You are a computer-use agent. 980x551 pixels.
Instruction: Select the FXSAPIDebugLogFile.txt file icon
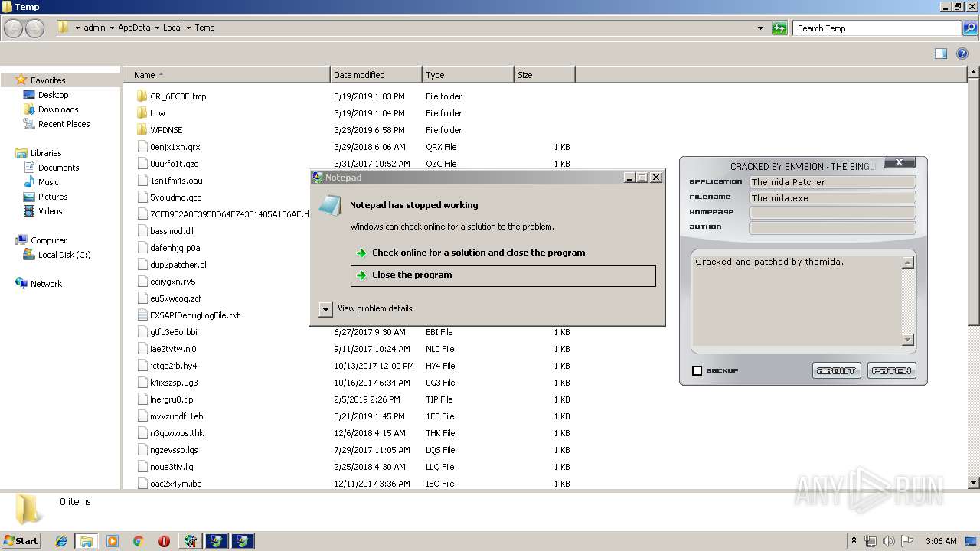[x=142, y=315]
